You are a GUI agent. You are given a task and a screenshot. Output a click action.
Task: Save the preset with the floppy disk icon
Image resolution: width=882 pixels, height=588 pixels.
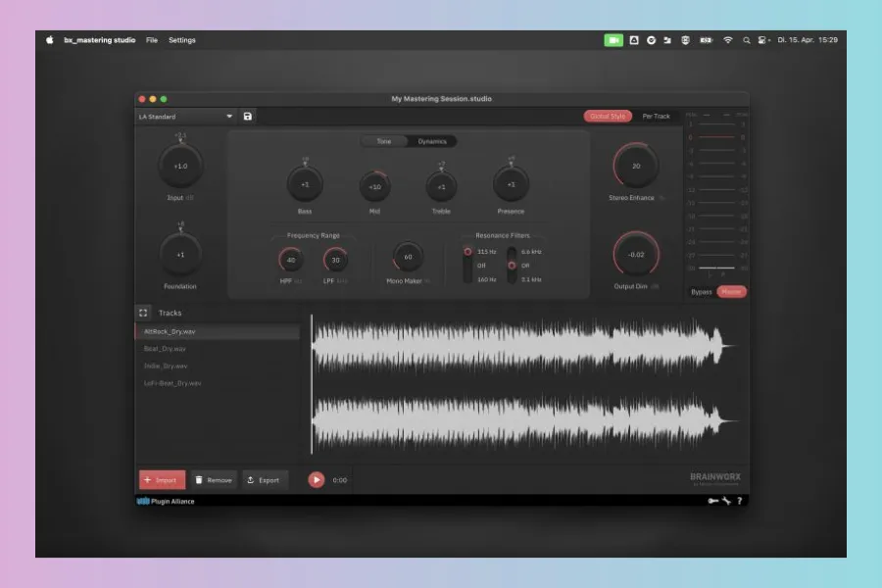point(248,117)
